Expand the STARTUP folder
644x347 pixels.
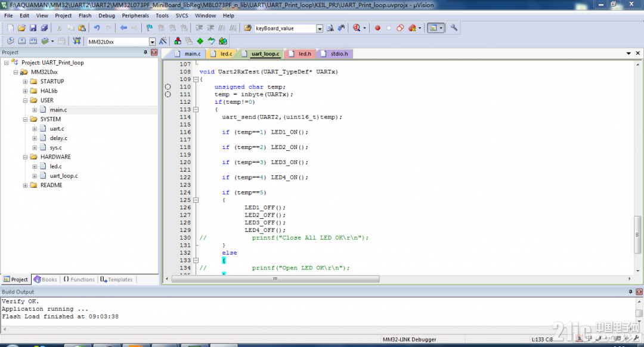click(x=25, y=81)
